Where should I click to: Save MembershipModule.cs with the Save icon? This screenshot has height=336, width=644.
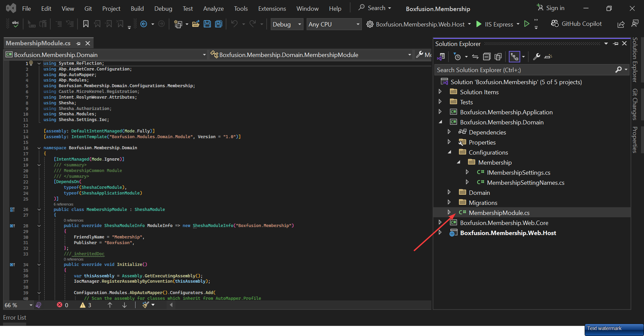point(207,24)
